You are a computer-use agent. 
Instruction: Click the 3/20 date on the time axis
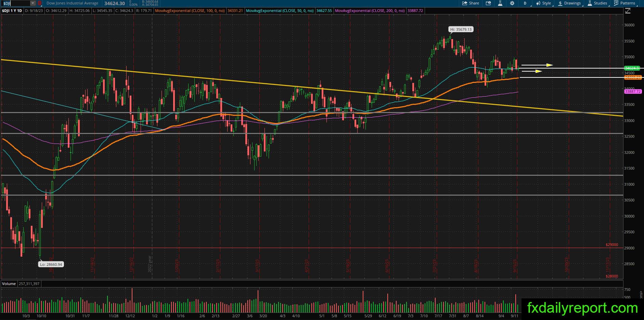263,316
